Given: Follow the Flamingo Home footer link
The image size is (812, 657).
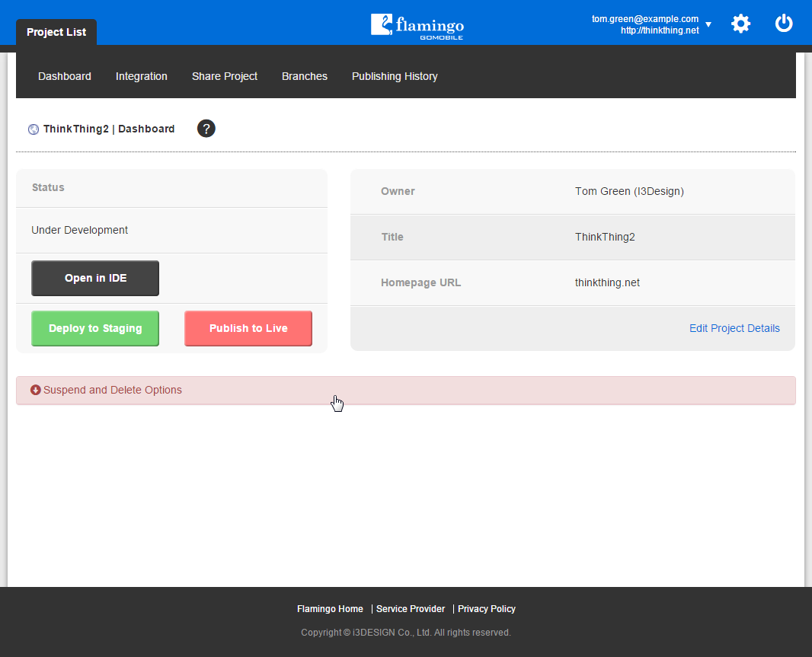Looking at the screenshot, I should point(330,609).
